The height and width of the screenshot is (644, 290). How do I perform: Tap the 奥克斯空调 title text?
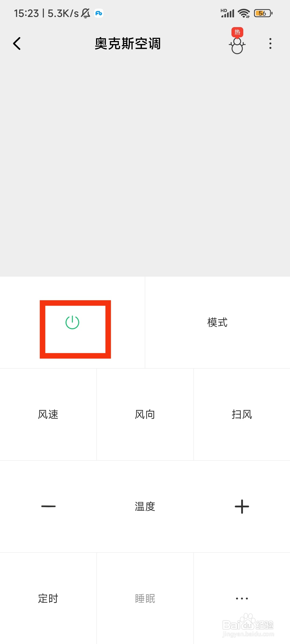pos(128,43)
